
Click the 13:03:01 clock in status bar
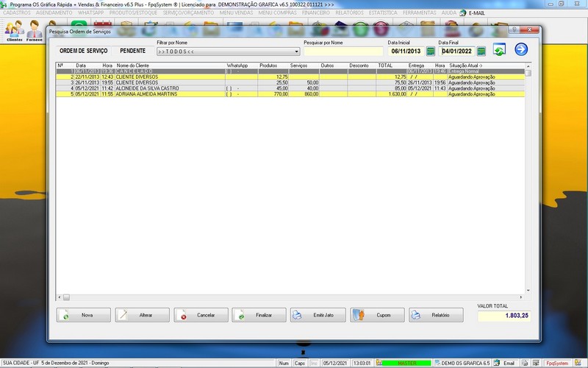[362, 363]
